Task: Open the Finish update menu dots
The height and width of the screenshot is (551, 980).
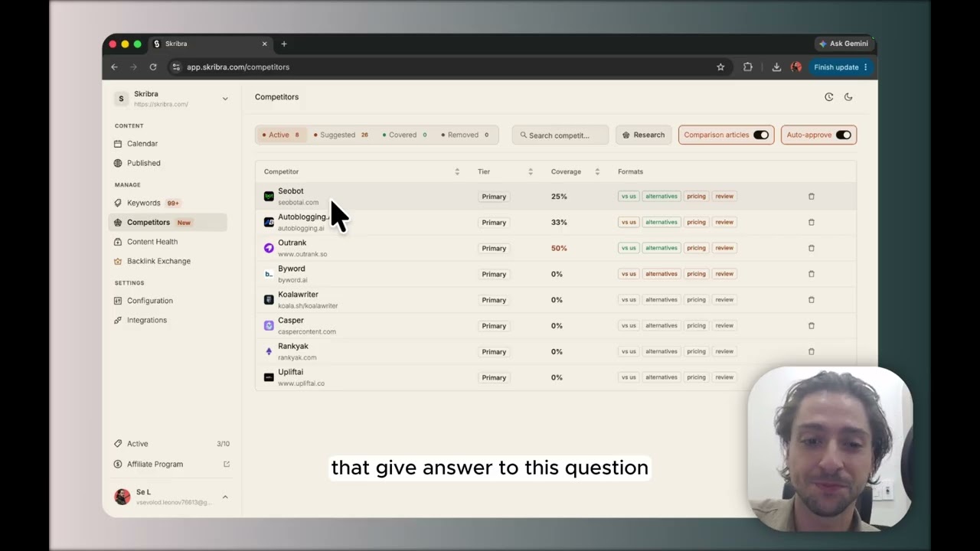Action: point(866,67)
